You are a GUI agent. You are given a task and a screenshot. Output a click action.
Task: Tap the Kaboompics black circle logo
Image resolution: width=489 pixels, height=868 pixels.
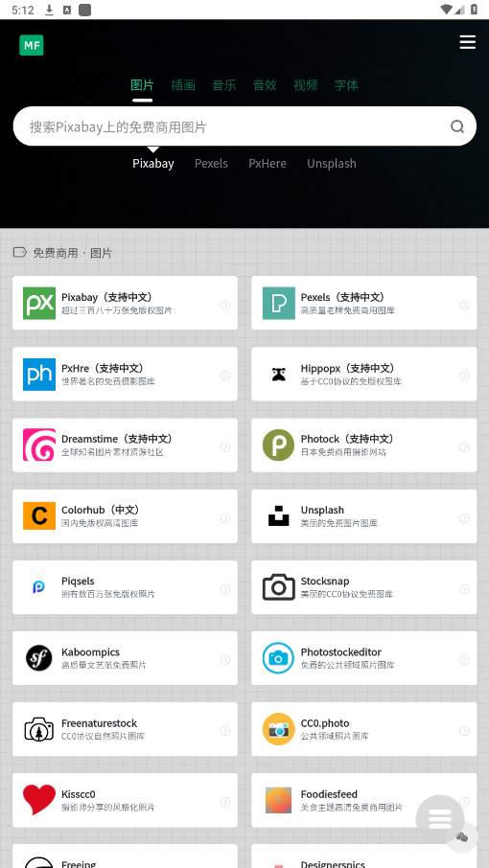(x=39, y=658)
